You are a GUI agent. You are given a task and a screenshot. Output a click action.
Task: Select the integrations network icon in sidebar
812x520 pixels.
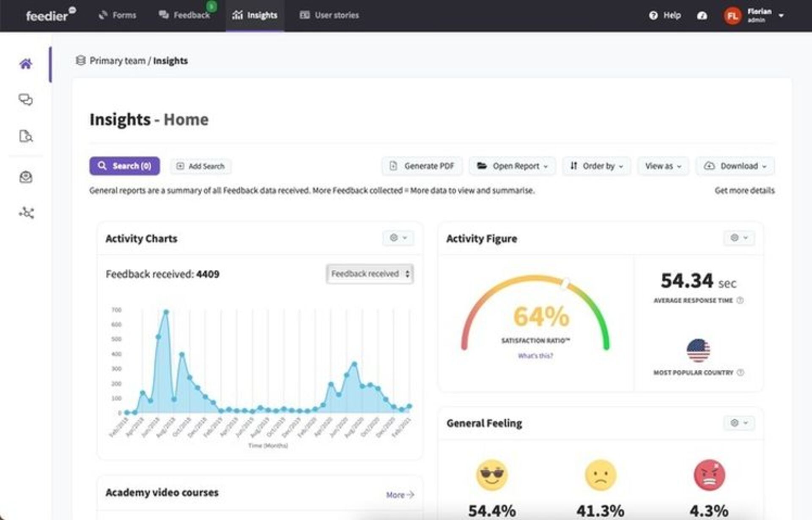point(26,213)
